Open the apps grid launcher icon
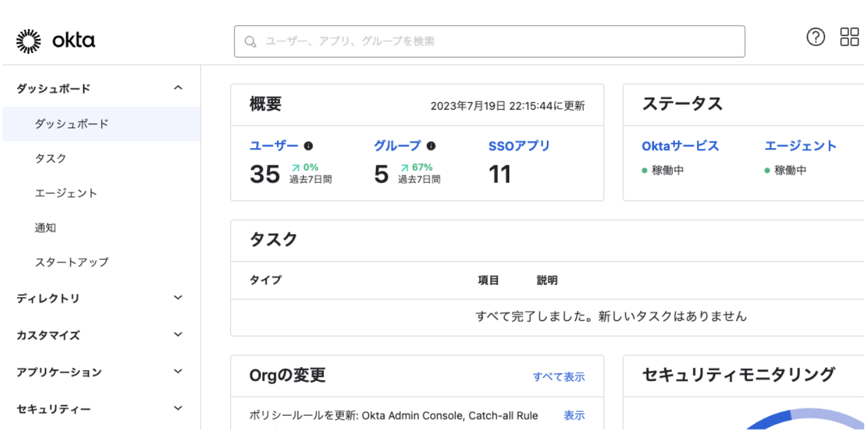 (x=850, y=37)
